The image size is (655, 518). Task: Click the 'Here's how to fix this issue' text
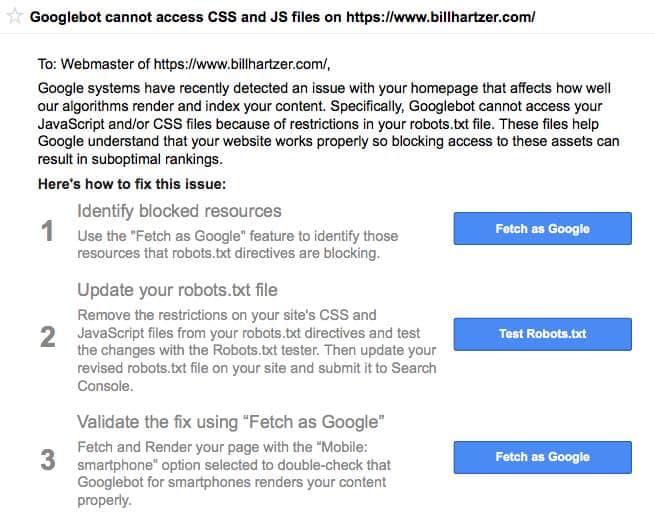click(x=132, y=184)
